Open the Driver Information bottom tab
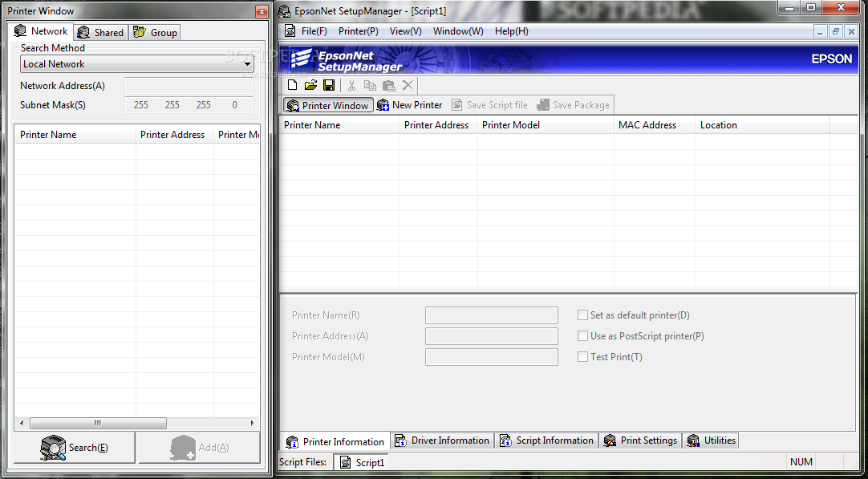Screen dimensions: 868x479 tap(442, 440)
